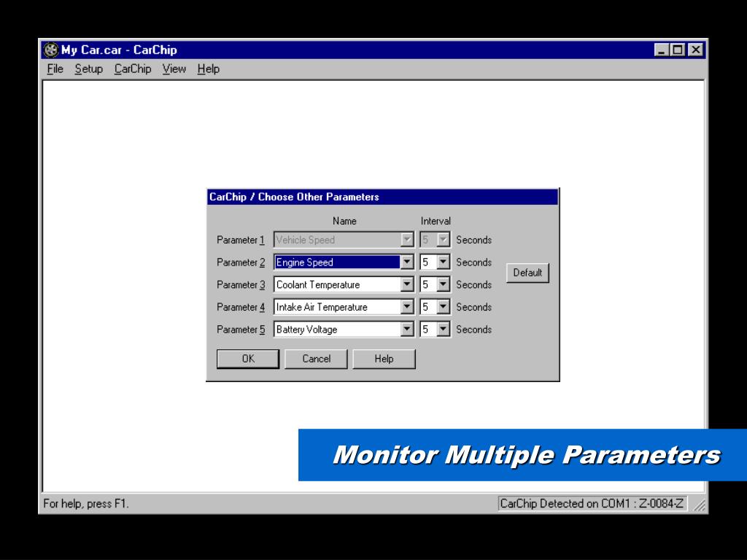Click the Default button
747x560 pixels.
tap(527, 273)
